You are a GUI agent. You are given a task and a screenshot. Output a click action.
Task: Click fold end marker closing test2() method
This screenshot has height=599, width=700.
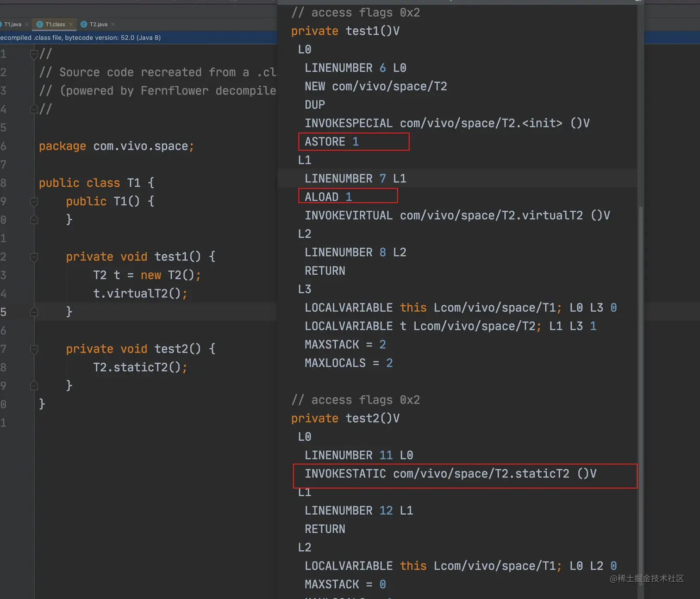pyautogui.click(x=34, y=385)
